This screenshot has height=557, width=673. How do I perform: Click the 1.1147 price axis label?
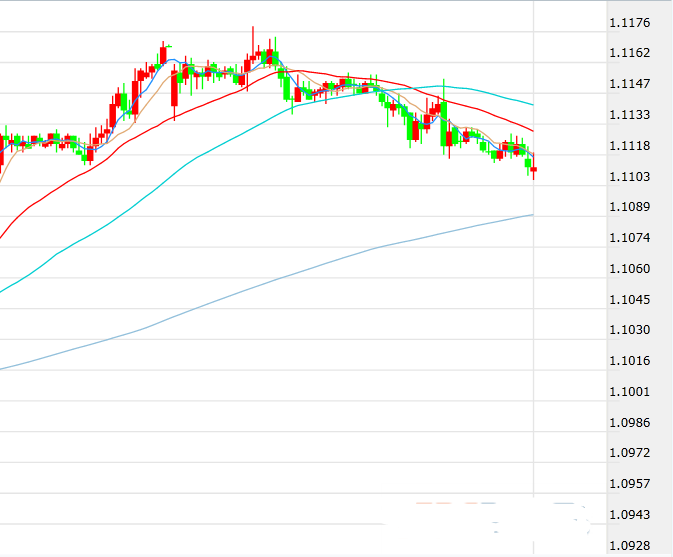coord(629,84)
